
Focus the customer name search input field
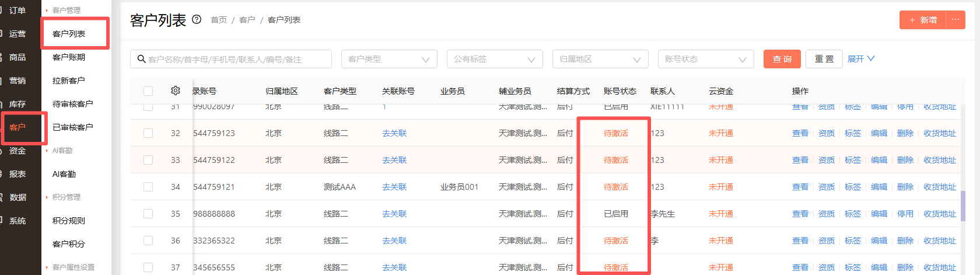(x=231, y=59)
